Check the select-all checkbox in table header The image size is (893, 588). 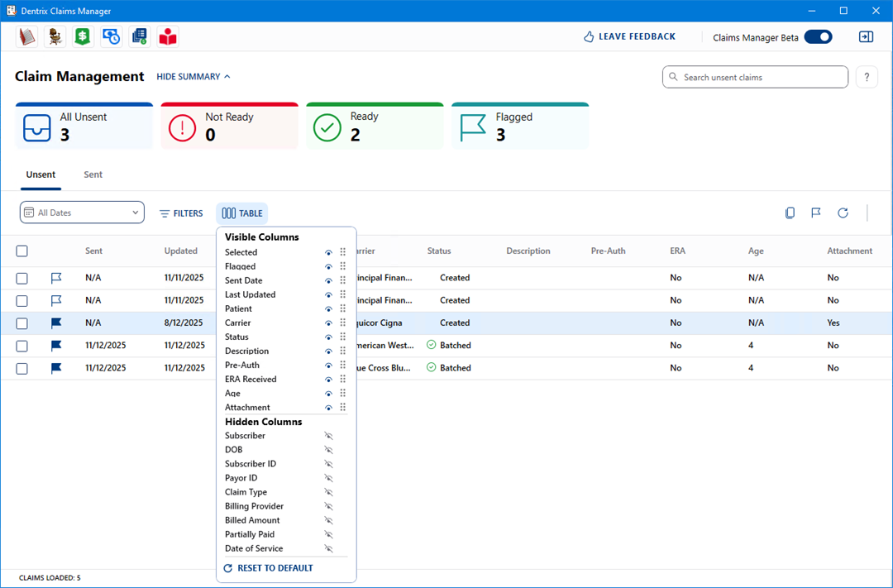tap(22, 251)
